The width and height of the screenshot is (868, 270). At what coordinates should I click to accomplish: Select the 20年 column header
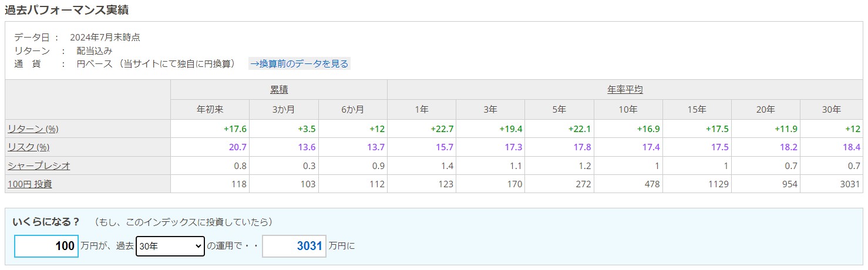[x=766, y=109]
